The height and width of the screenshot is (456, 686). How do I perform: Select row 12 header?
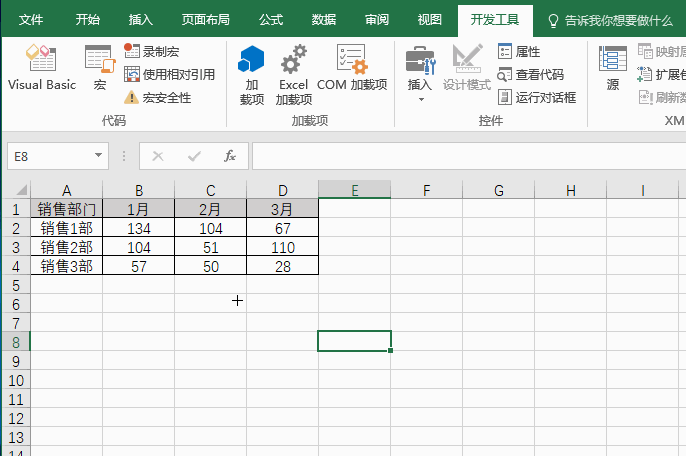(x=16, y=418)
